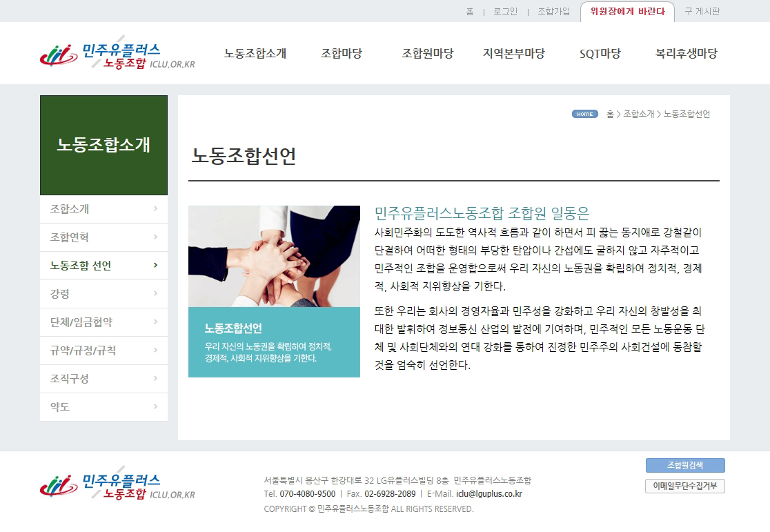The height and width of the screenshot is (532, 770).
Task: Open the 노동조합소개 main menu
Action: click(255, 54)
